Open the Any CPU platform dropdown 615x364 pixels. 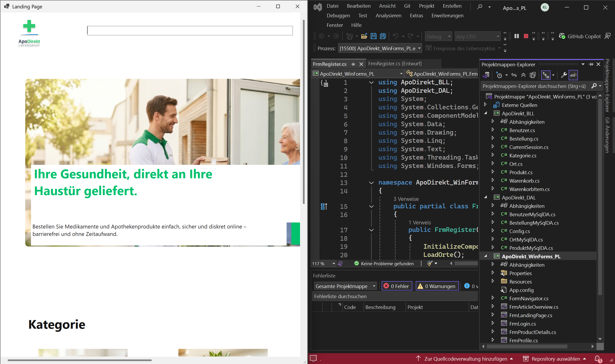point(477,37)
